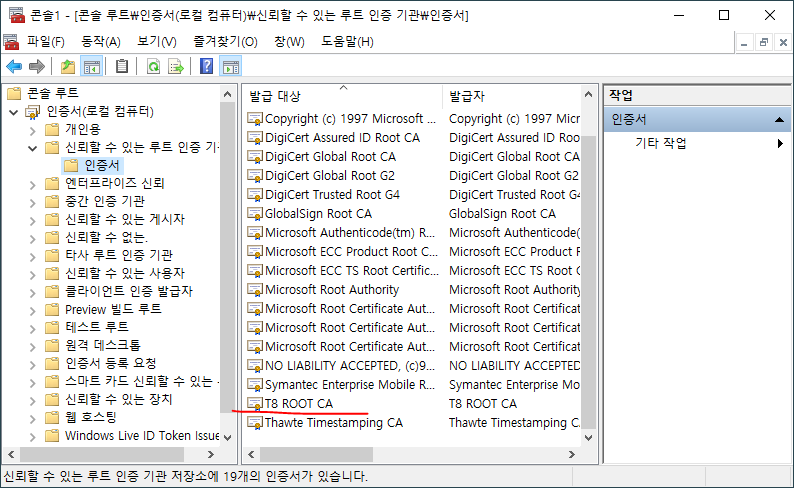Open Help with the question mark icon
This screenshot has height=488, width=794.
click(x=207, y=66)
